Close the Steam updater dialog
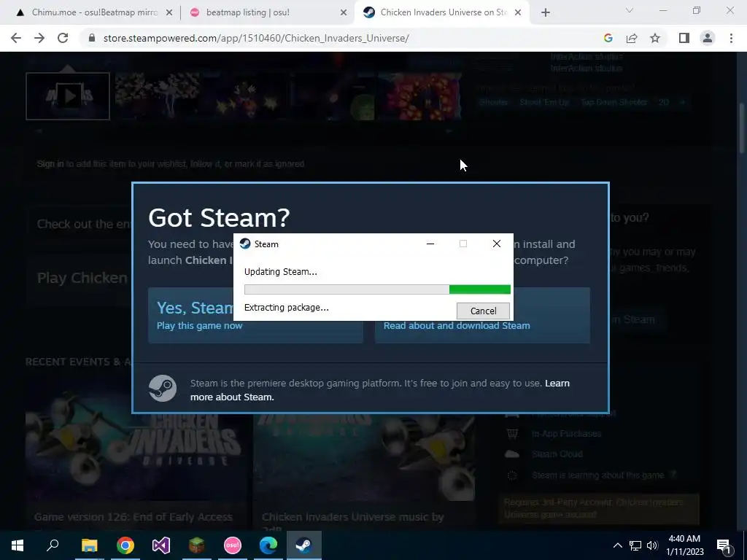Viewport: 747px width, 560px height. click(496, 244)
